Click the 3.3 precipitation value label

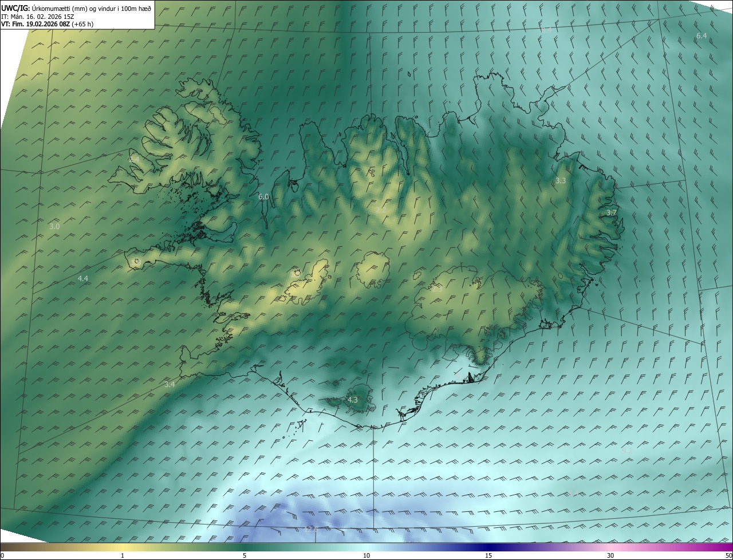pyautogui.click(x=561, y=180)
